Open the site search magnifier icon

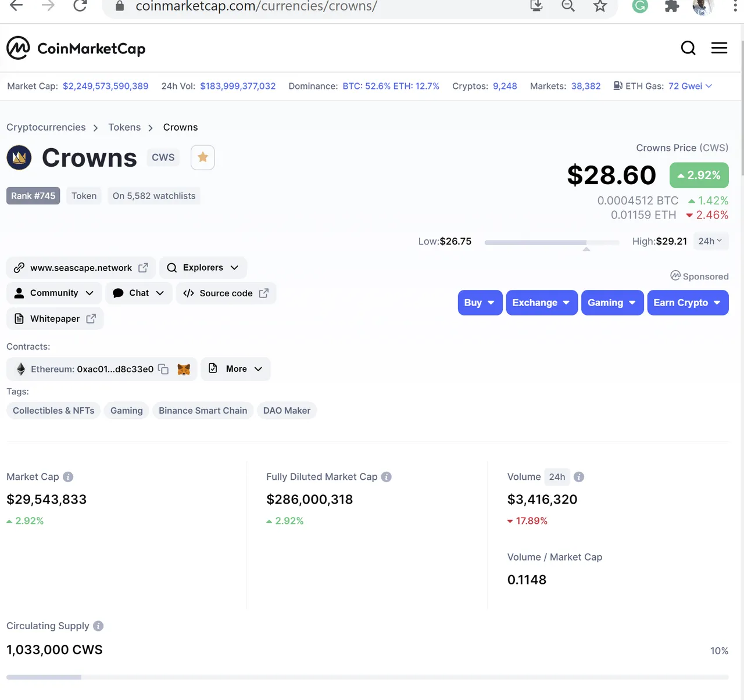coord(688,48)
